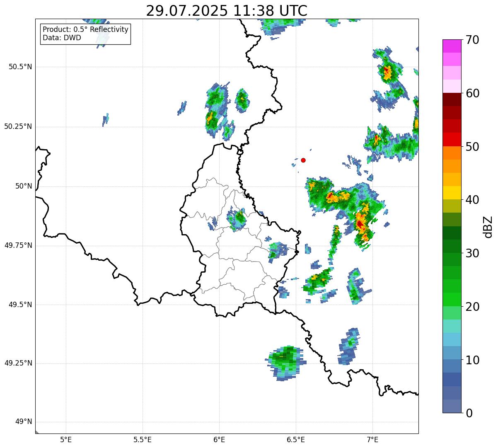Click the red location marker dot

[x=303, y=160]
